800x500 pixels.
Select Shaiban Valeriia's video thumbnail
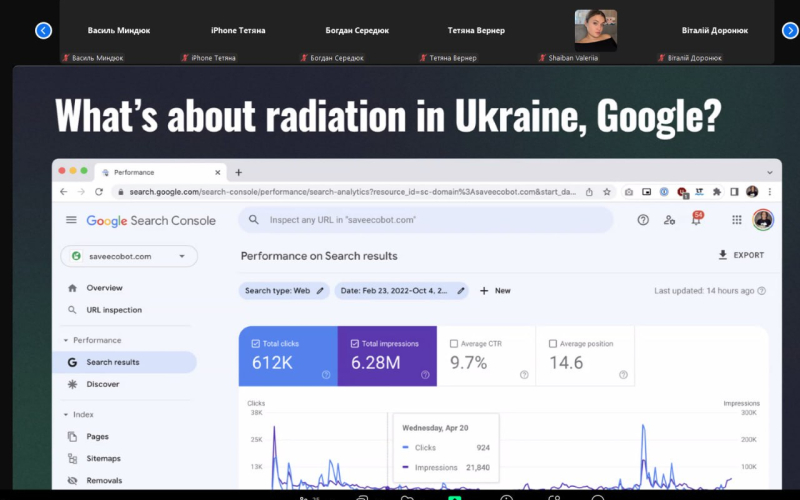tap(595, 31)
